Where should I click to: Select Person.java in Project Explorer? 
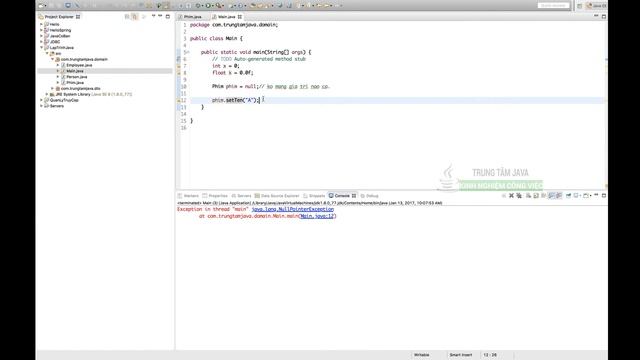77,77
